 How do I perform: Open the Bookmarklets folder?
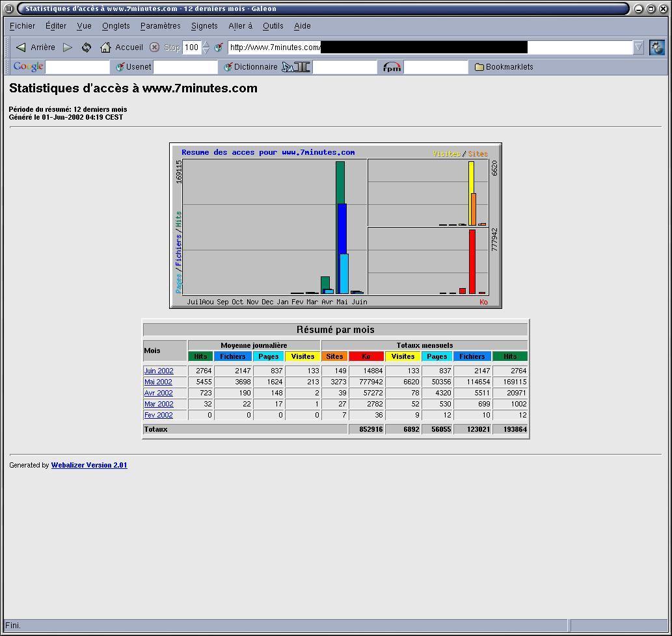click(504, 67)
